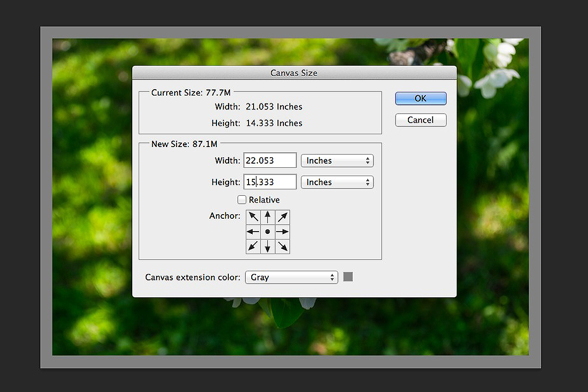Click into the Width input field
588x392 pixels.
tap(270, 161)
